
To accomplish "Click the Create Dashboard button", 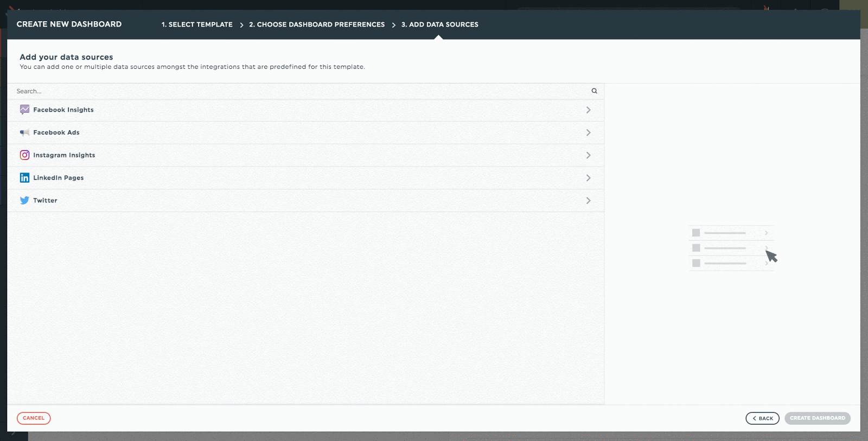I will (x=818, y=418).
